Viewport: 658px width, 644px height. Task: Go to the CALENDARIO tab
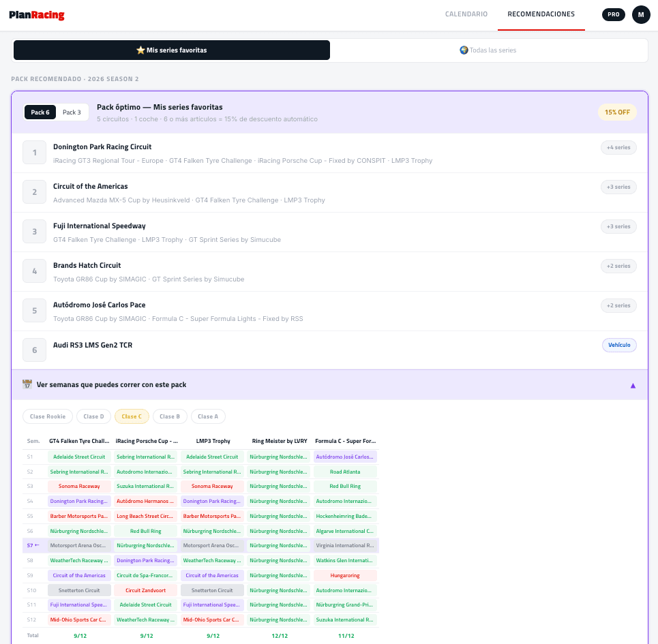coord(466,14)
